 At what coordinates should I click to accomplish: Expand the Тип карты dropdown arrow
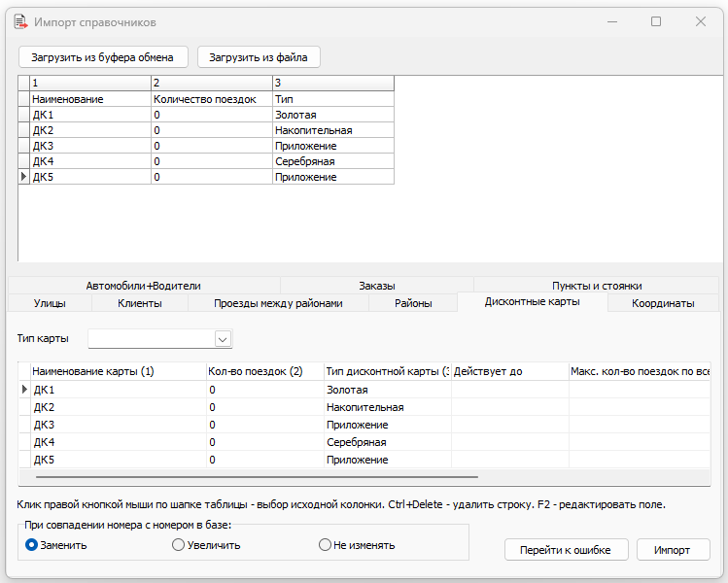[223, 339]
